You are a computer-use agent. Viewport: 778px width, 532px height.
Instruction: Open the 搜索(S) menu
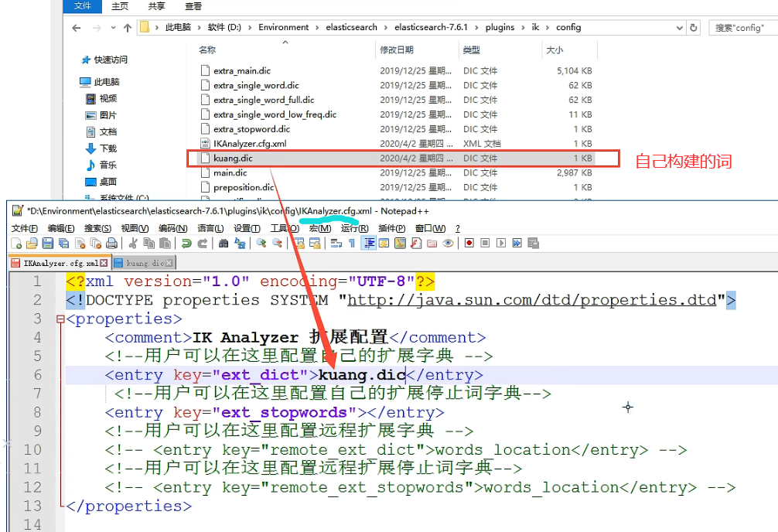(x=97, y=228)
